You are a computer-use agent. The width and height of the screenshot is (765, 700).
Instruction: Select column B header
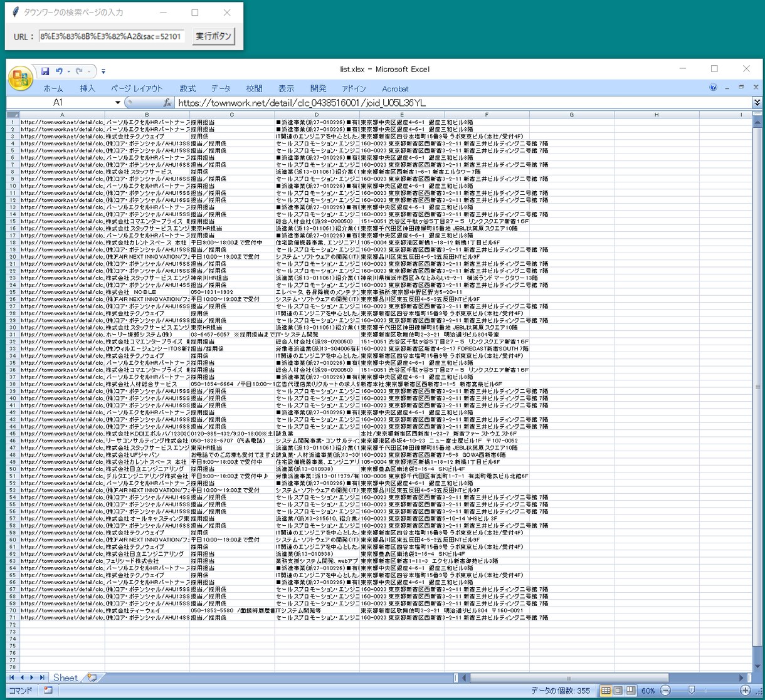pyautogui.click(x=147, y=115)
